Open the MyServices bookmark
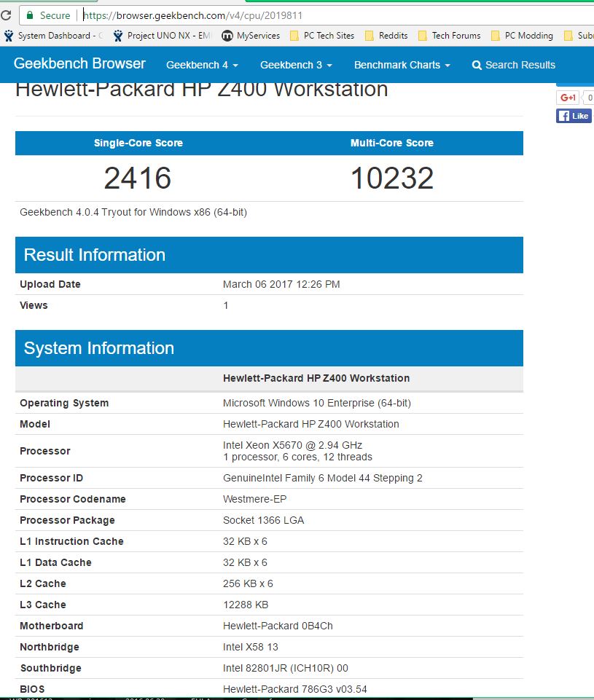 click(x=251, y=36)
